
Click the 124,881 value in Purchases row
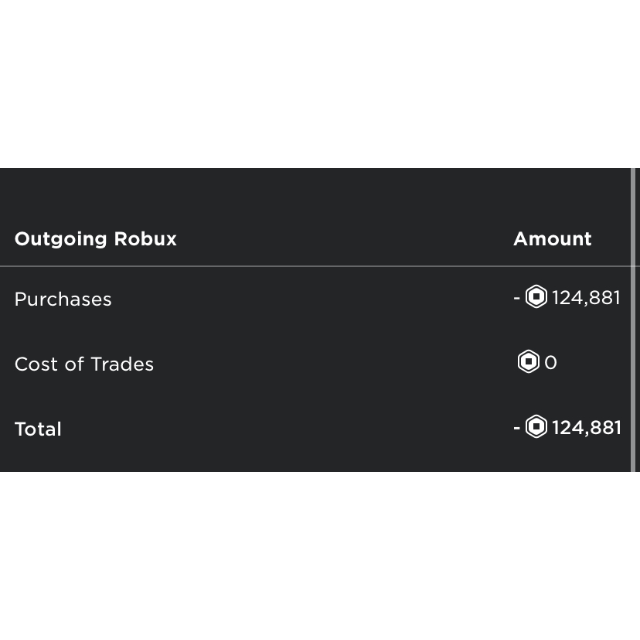tap(586, 297)
